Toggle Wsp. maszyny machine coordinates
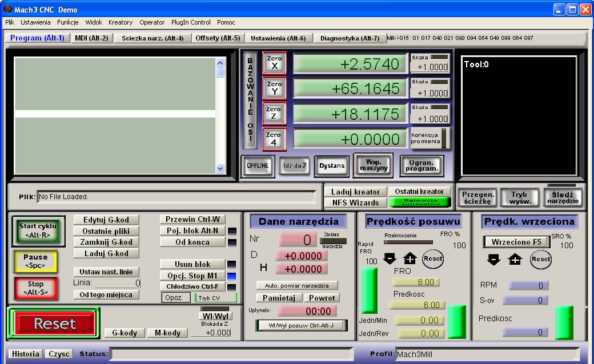This screenshot has width=594, height=364. point(374,165)
